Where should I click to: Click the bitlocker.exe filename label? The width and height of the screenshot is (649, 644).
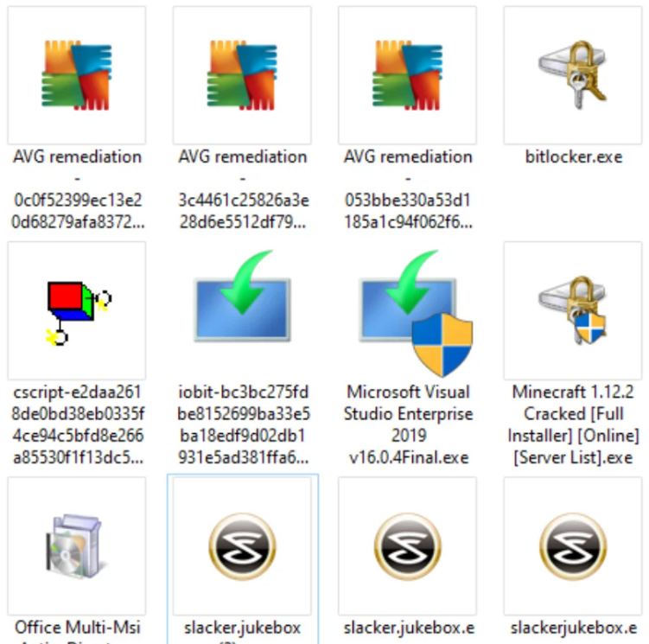click(574, 157)
